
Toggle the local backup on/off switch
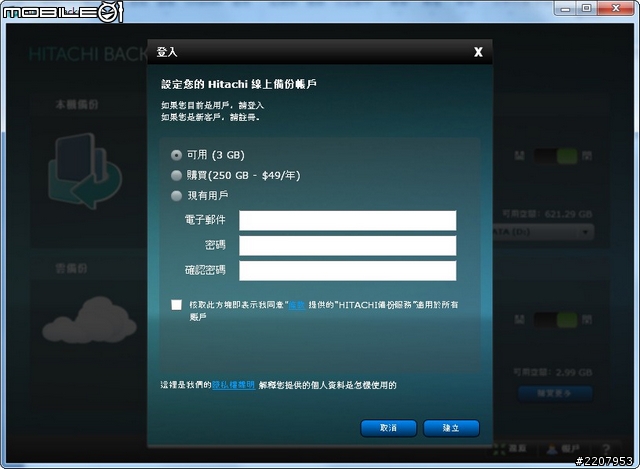click(x=556, y=156)
